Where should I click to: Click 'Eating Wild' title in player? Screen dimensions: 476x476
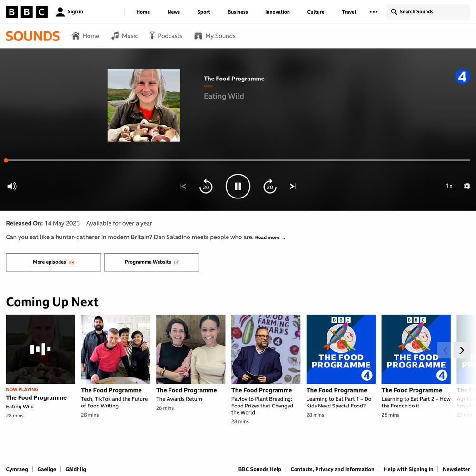point(224,96)
